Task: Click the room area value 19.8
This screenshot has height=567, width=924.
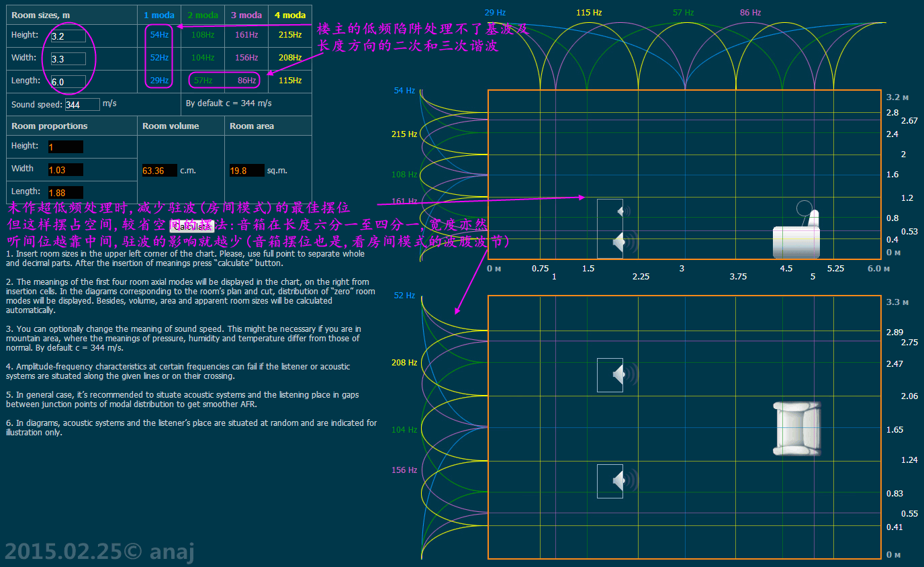Action: pyautogui.click(x=246, y=171)
